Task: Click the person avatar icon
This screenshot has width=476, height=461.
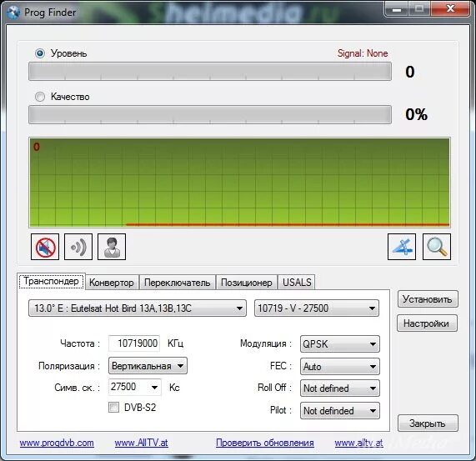Action: click(112, 247)
